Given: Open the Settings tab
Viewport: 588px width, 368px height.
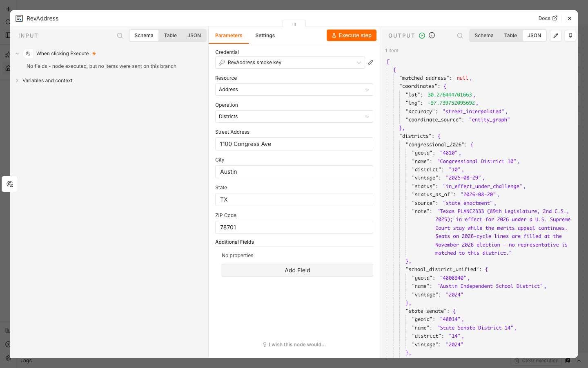Looking at the screenshot, I should coord(265,36).
